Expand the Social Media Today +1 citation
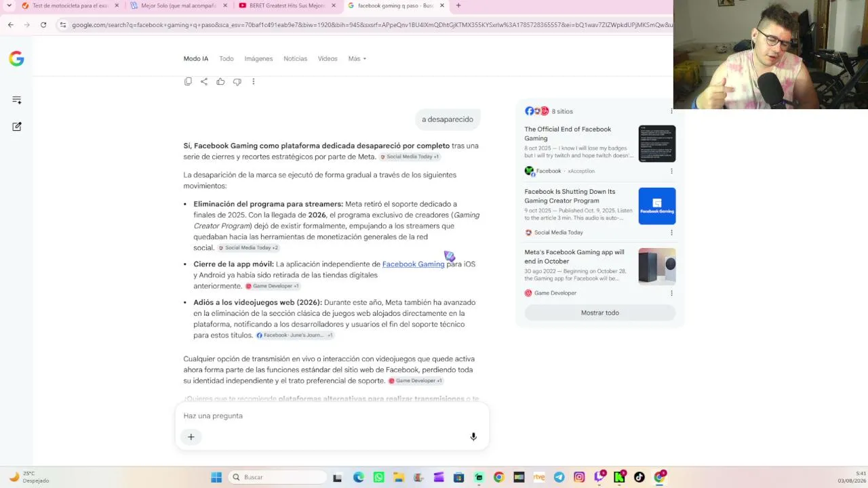The width and height of the screenshot is (868, 488). (410, 157)
